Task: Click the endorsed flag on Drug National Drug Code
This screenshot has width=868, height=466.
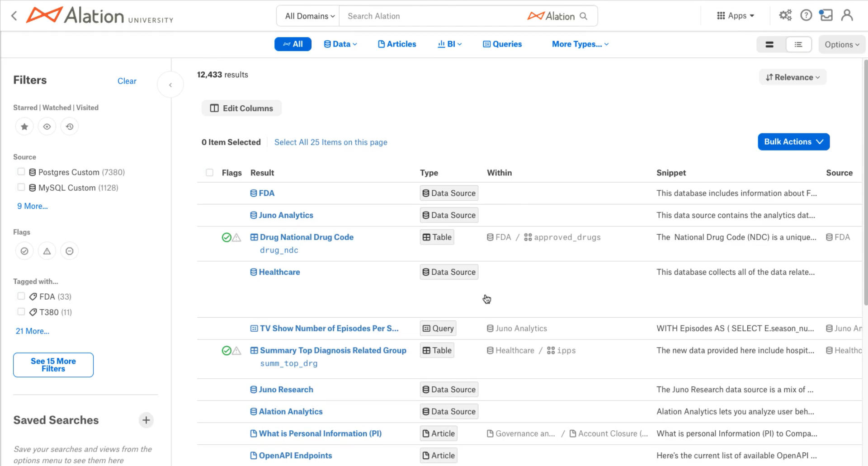Action: 226,237
